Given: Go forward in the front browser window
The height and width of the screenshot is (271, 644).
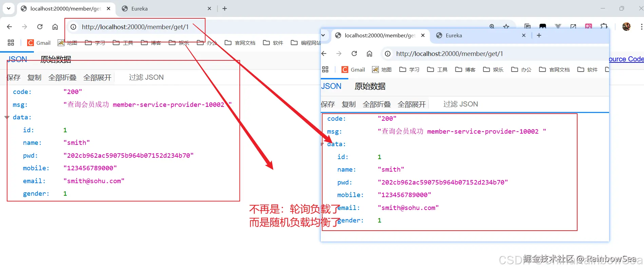Looking at the screenshot, I should pyautogui.click(x=339, y=54).
